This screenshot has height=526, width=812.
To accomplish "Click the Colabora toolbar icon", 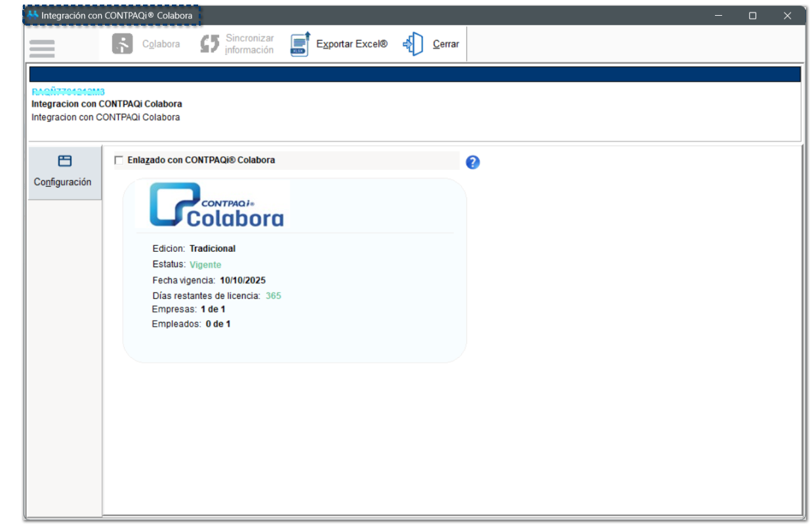I will 123,44.
